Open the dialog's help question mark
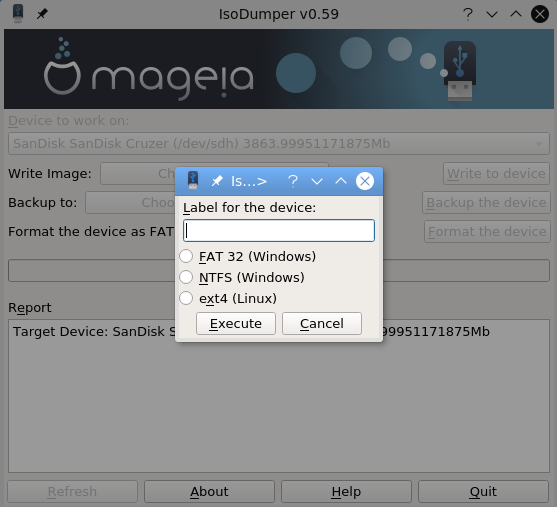Image resolution: width=557 pixels, height=507 pixels. point(293,181)
